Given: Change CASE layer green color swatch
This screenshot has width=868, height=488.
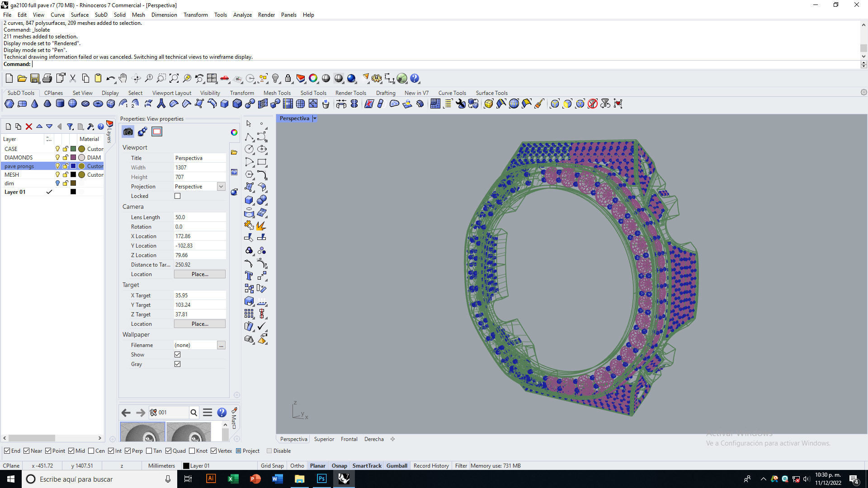Looking at the screenshot, I should click(x=73, y=149).
